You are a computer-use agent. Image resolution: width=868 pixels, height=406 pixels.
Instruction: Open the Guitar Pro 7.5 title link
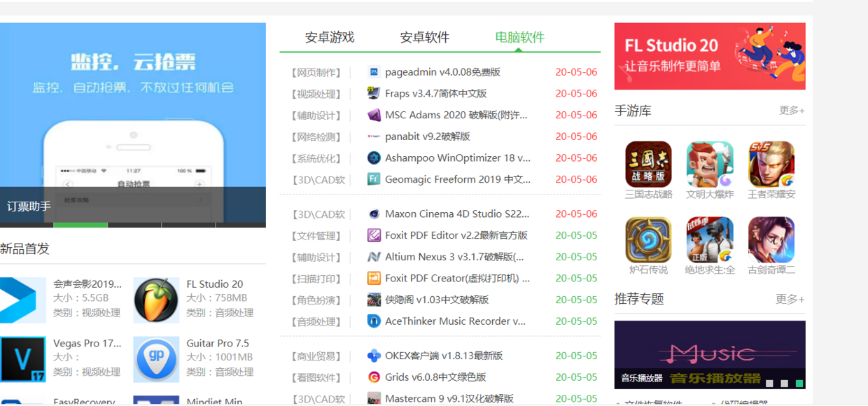coord(218,343)
